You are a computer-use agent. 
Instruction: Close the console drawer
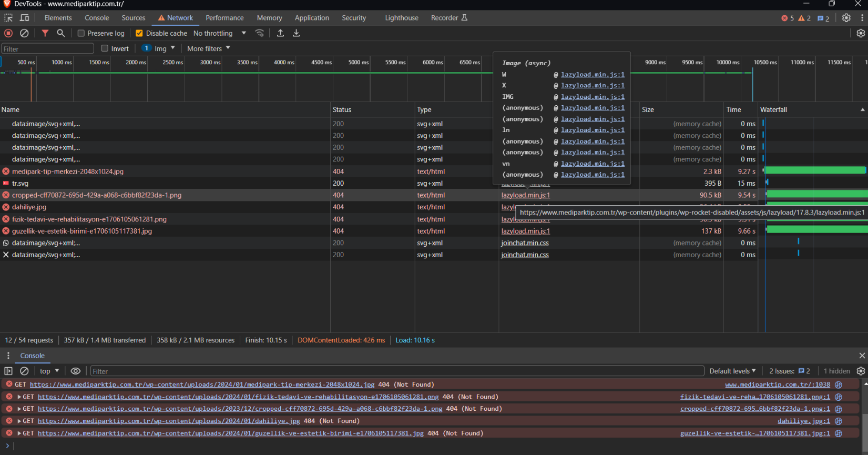862,356
